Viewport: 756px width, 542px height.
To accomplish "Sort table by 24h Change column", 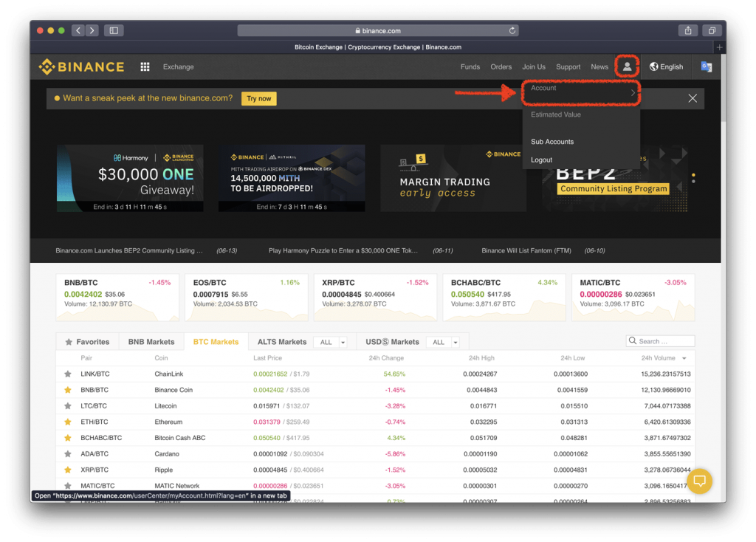I will pos(386,358).
